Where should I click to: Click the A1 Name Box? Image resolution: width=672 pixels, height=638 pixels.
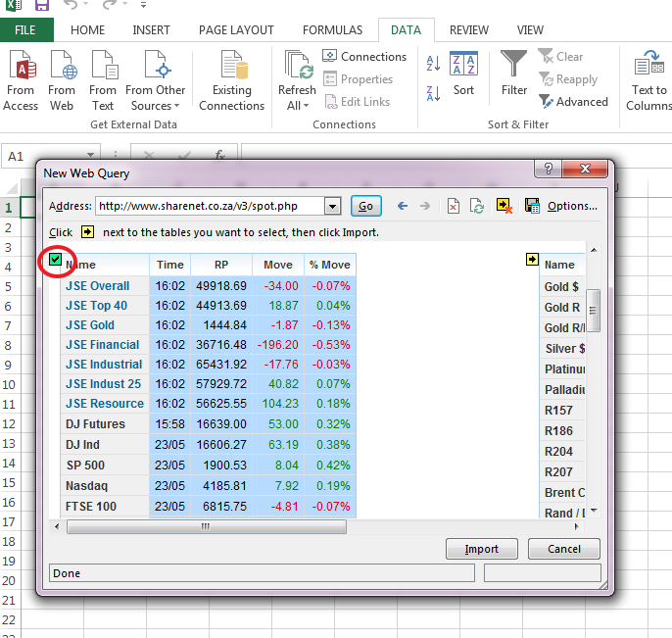pyautogui.click(x=45, y=156)
